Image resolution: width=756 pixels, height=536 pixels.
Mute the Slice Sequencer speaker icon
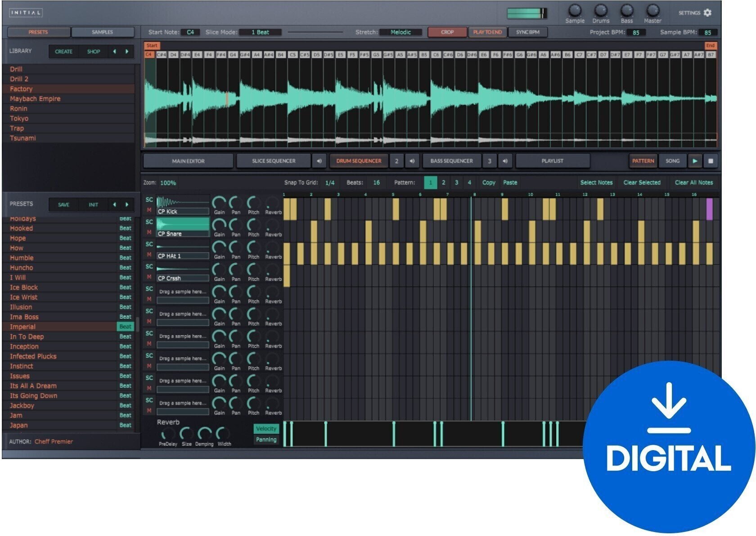coord(319,161)
